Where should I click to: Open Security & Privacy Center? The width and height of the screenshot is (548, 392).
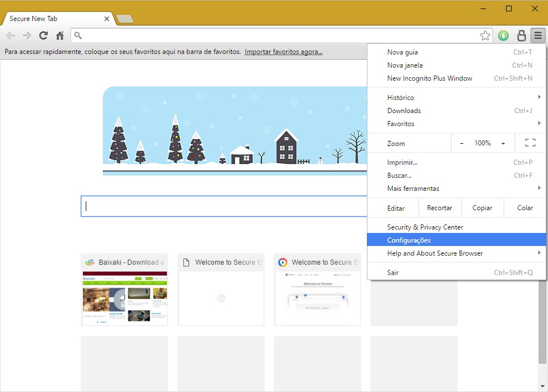tap(457, 227)
